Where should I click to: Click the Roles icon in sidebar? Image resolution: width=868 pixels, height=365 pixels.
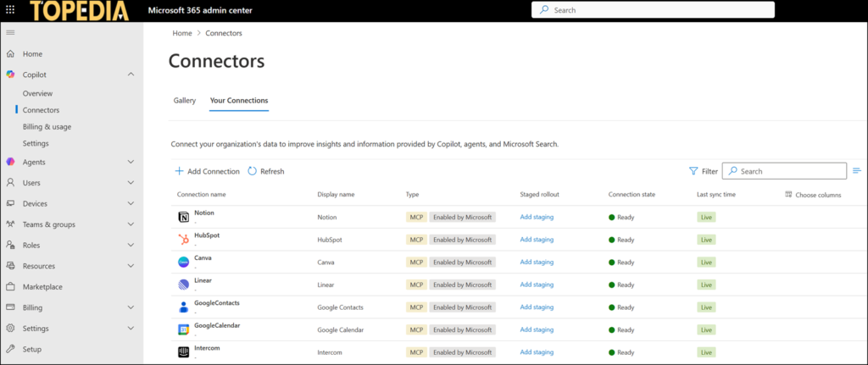point(10,245)
